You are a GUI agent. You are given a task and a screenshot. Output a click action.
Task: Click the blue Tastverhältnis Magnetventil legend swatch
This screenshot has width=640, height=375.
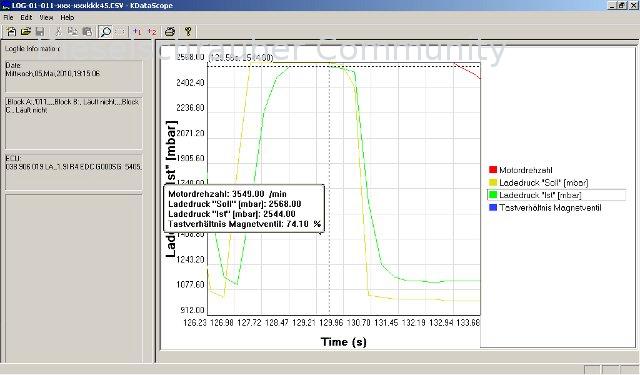[x=493, y=208]
